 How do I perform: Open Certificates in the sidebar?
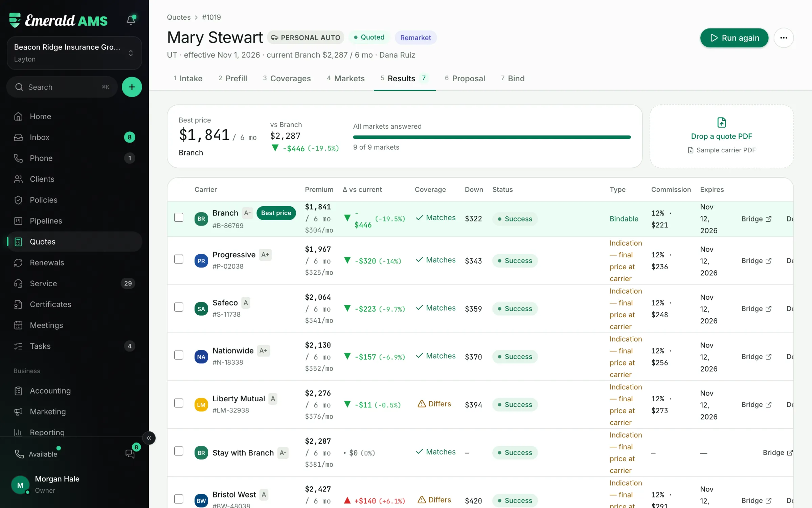point(74,304)
